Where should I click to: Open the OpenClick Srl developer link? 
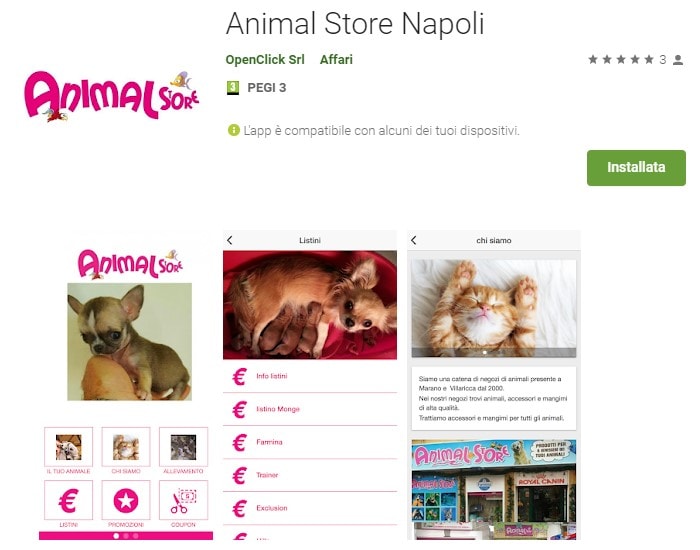pyautogui.click(x=265, y=59)
